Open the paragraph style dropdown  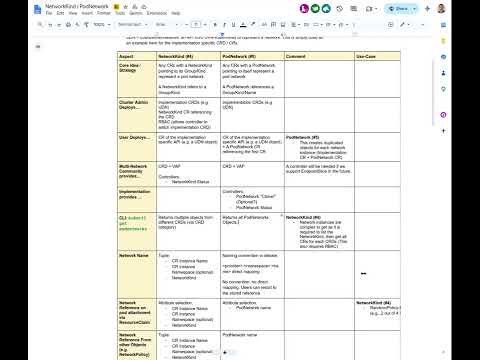coord(133,24)
